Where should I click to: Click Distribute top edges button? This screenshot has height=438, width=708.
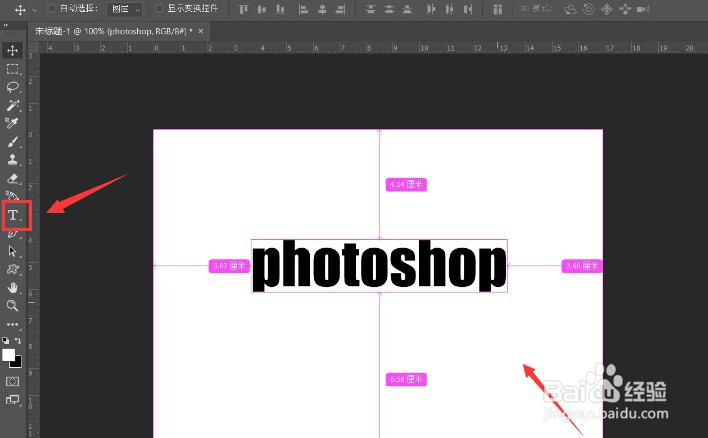371,9
